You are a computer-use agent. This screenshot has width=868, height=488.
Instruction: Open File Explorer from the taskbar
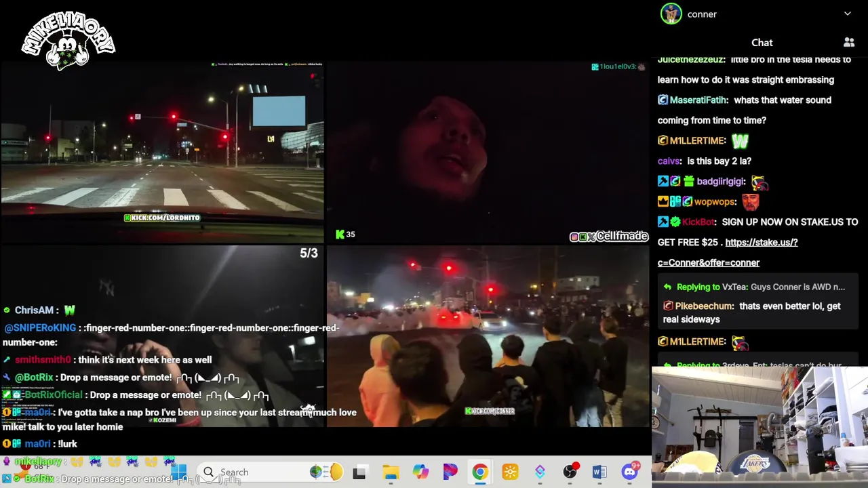(391, 472)
